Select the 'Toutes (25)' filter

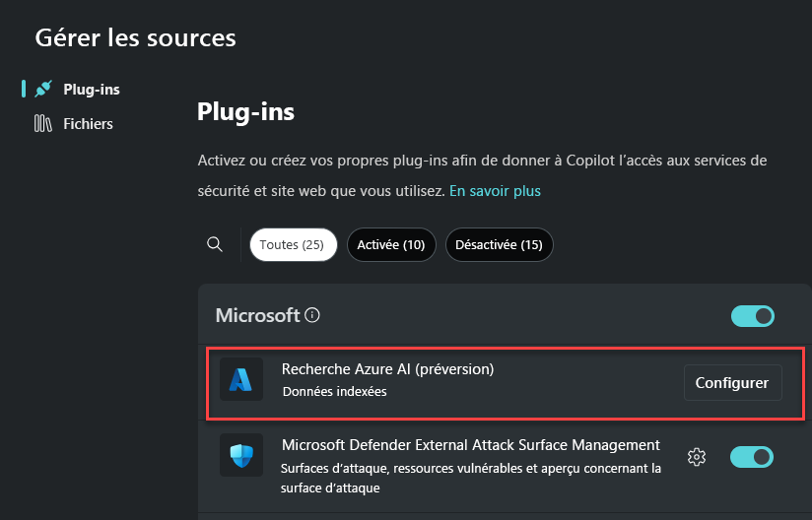tap(293, 245)
